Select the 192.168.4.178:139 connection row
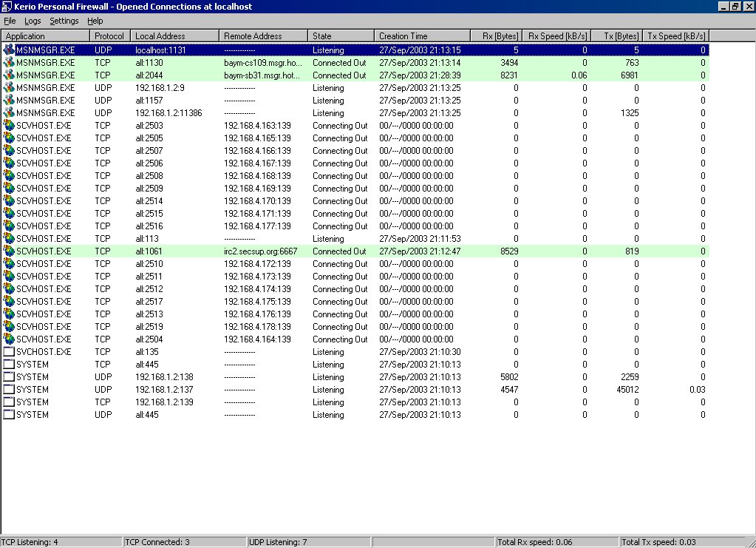This screenshot has height=548, width=756. [x=257, y=327]
